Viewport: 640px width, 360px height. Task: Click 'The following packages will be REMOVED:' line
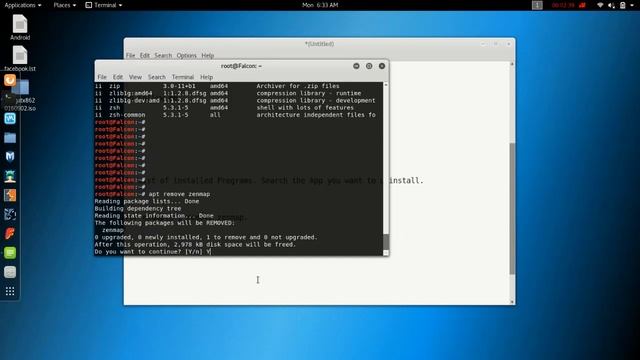[x=164, y=223]
